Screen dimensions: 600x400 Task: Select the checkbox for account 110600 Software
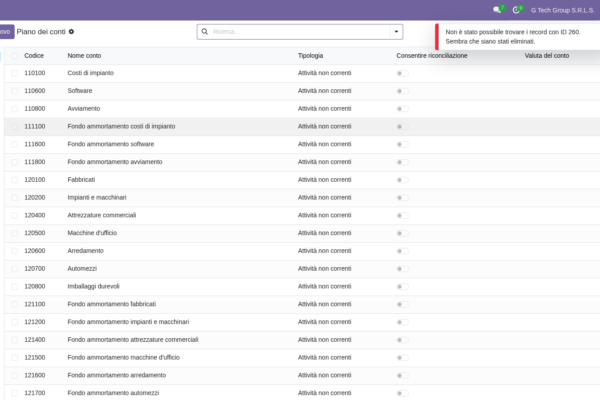(x=15, y=91)
